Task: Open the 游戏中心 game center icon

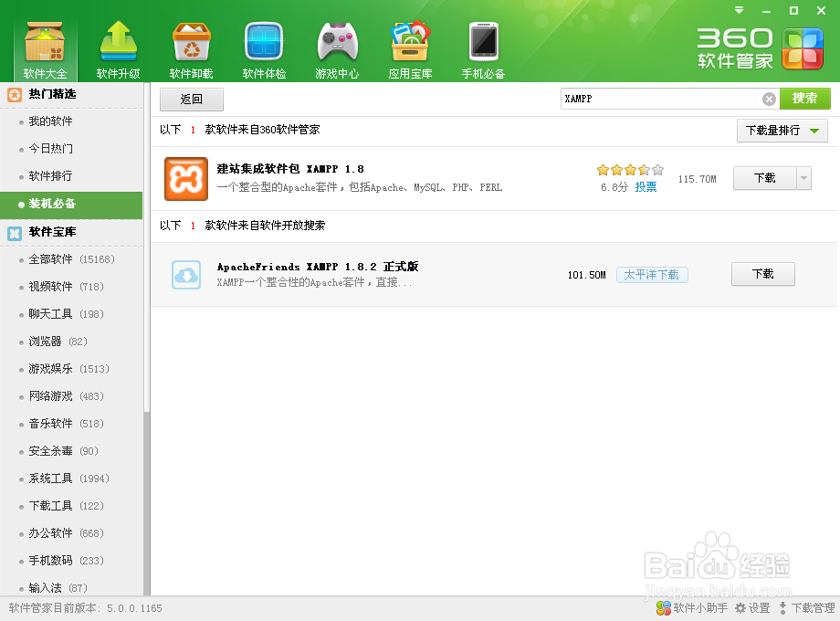Action: pos(337,50)
